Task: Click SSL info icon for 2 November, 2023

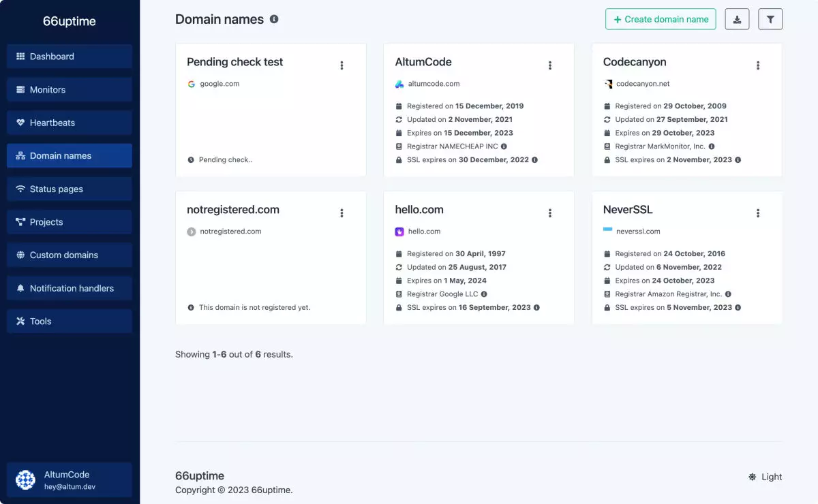Action: click(x=738, y=160)
